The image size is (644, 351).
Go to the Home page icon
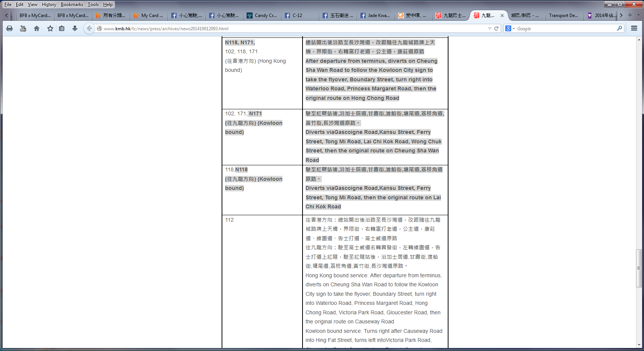[37, 28]
